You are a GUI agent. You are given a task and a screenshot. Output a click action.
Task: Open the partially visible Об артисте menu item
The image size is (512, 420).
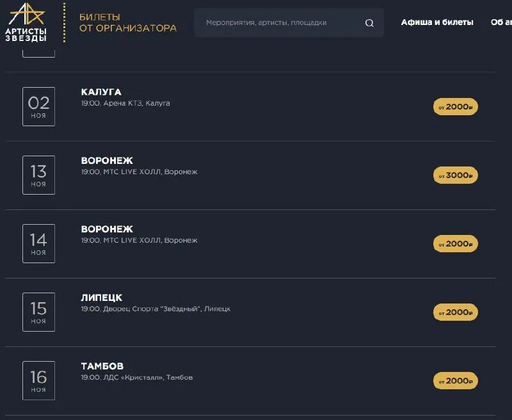(501, 22)
